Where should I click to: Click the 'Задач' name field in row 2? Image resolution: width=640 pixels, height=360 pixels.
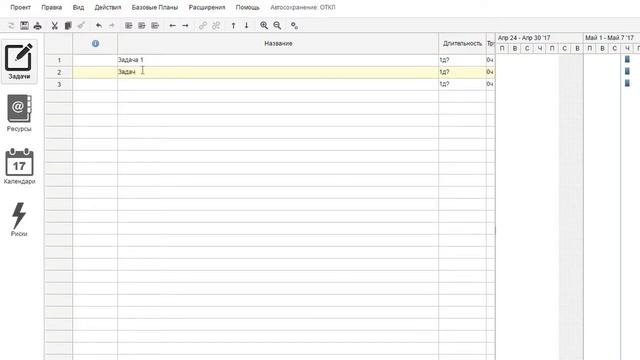[x=278, y=72]
